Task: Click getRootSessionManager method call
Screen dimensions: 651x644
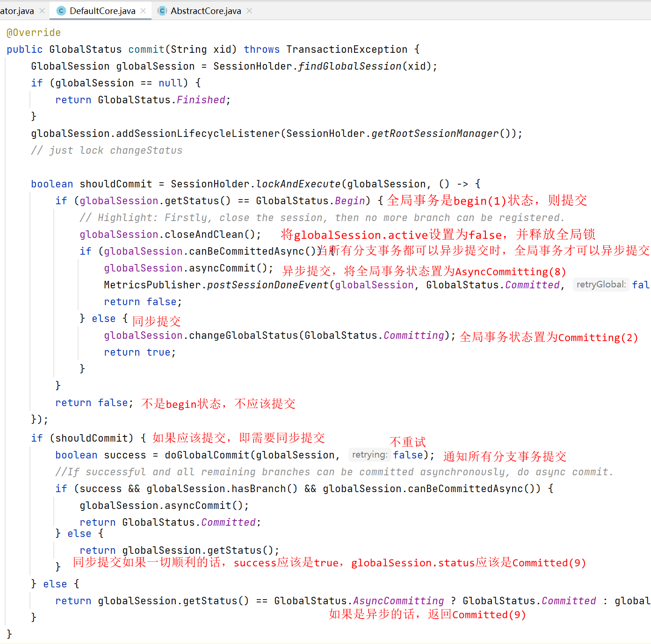Action: [x=435, y=134]
